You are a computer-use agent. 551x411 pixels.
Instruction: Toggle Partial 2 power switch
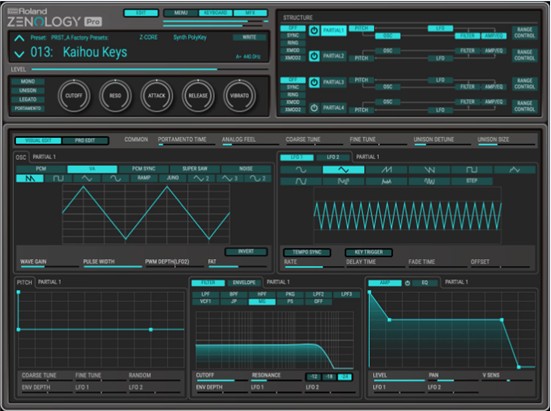point(314,56)
